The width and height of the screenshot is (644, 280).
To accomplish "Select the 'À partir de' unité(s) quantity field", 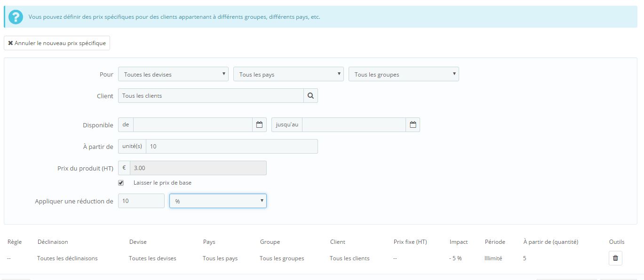I will coord(232,147).
